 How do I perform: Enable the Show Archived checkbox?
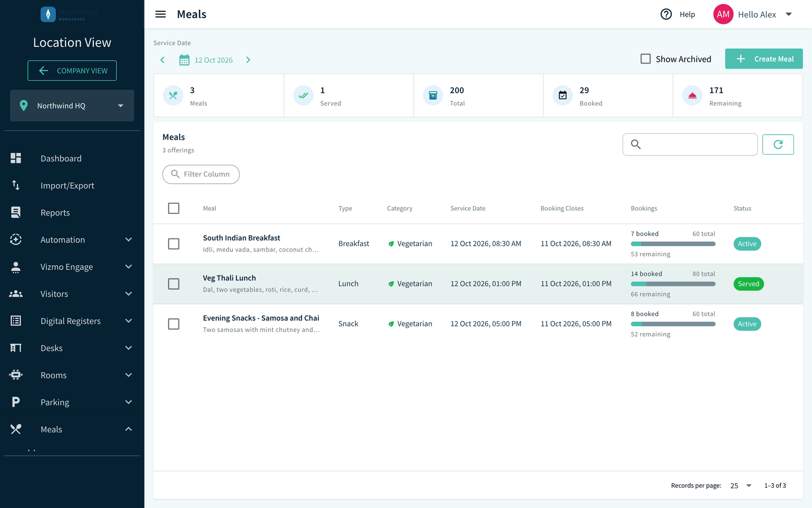point(646,59)
